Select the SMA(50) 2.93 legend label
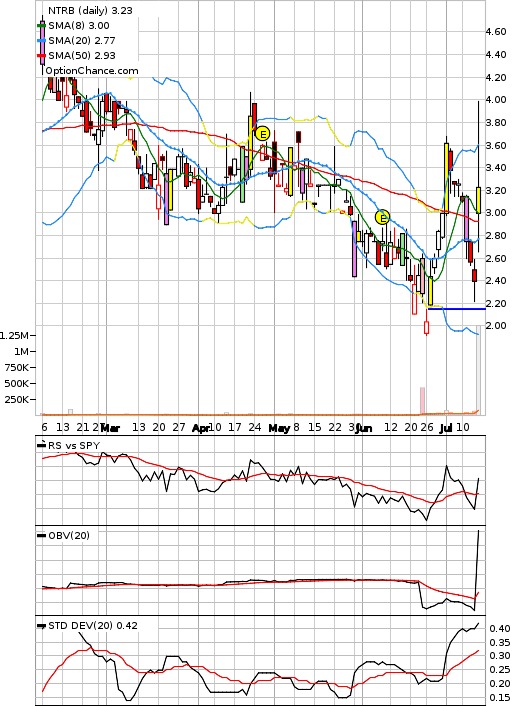Image resolution: width=526 pixels, height=706 pixels. (82, 55)
